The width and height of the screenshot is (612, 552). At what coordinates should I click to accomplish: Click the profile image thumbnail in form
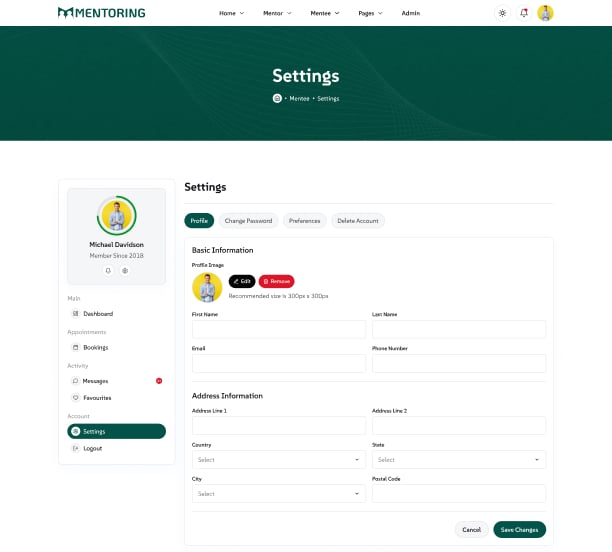207,287
